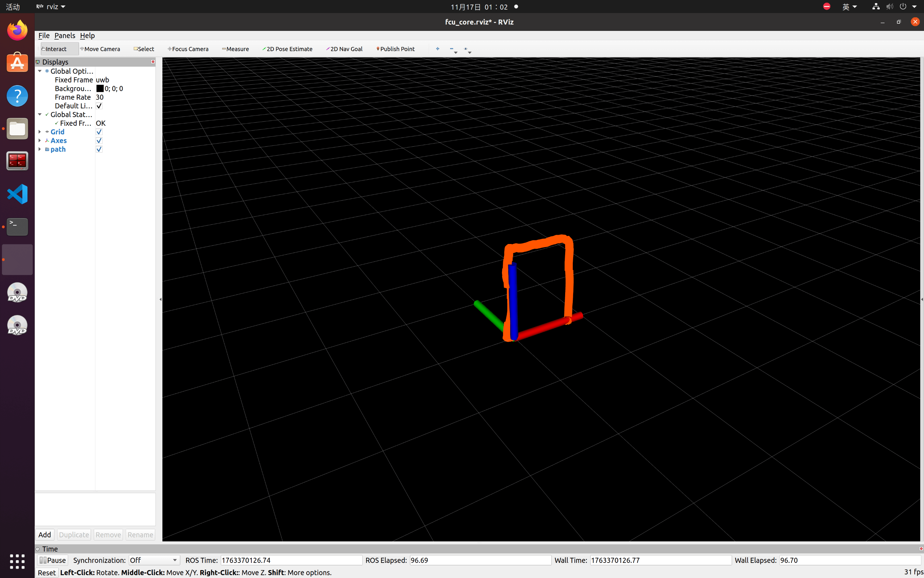Select the path display row label
The width and height of the screenshot is (924, 578).
pos(58,149)
